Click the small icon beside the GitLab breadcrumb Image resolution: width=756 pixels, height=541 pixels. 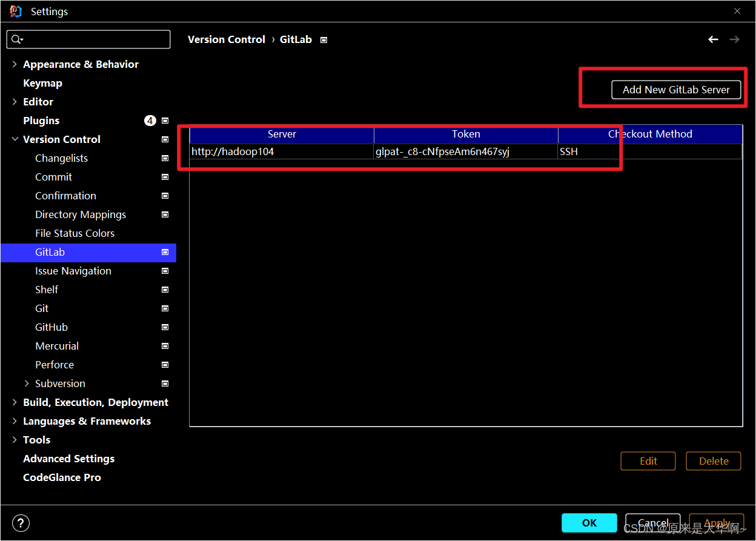coord(323,39)
